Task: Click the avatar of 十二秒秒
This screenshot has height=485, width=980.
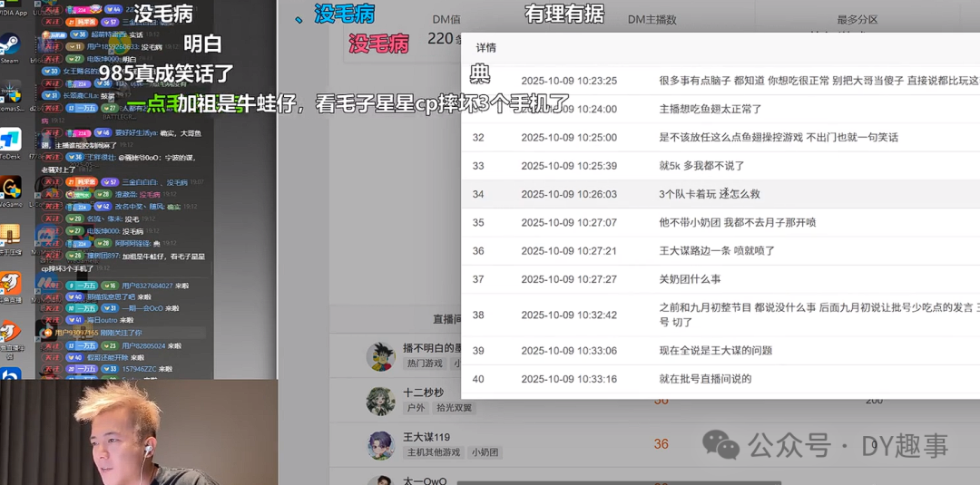Action: [x=380, y=402]
